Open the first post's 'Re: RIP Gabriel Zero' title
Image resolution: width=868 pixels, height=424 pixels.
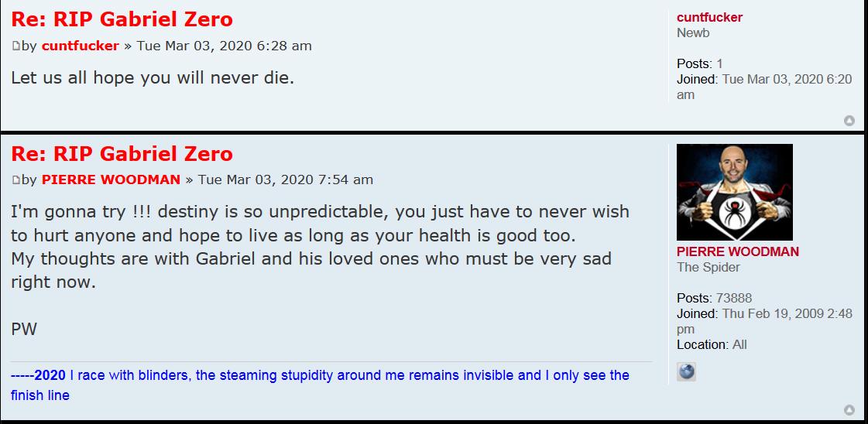point(122,19)
